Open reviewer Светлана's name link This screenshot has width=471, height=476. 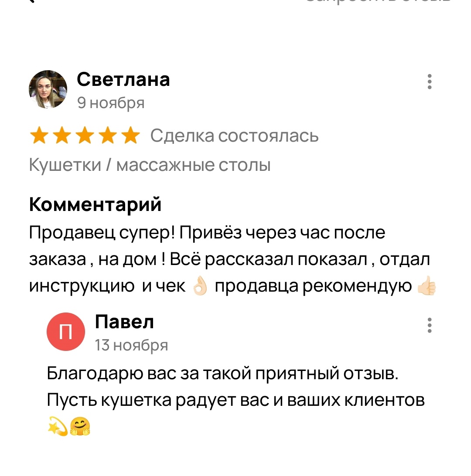click(x=123, y=80)
